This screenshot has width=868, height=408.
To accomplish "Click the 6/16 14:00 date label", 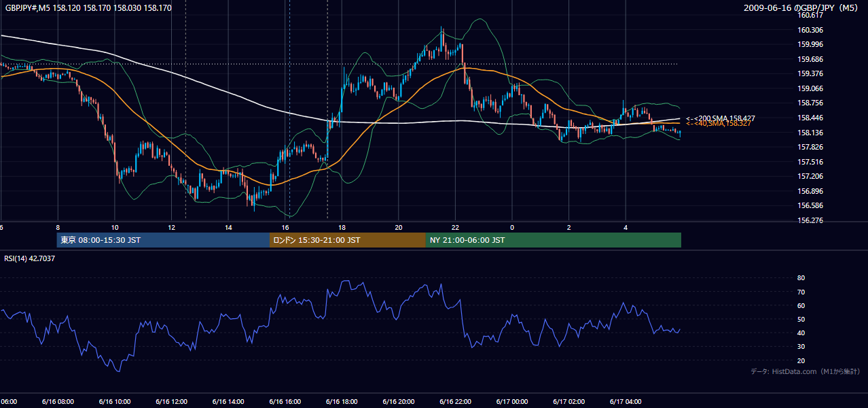I will point(228,402).
